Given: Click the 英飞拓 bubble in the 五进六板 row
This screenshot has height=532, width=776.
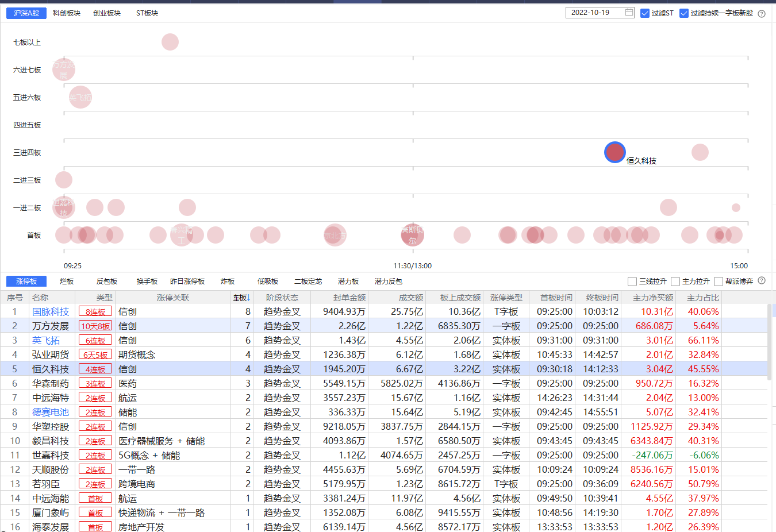Looking at the screenshot, I should [80, 97].
